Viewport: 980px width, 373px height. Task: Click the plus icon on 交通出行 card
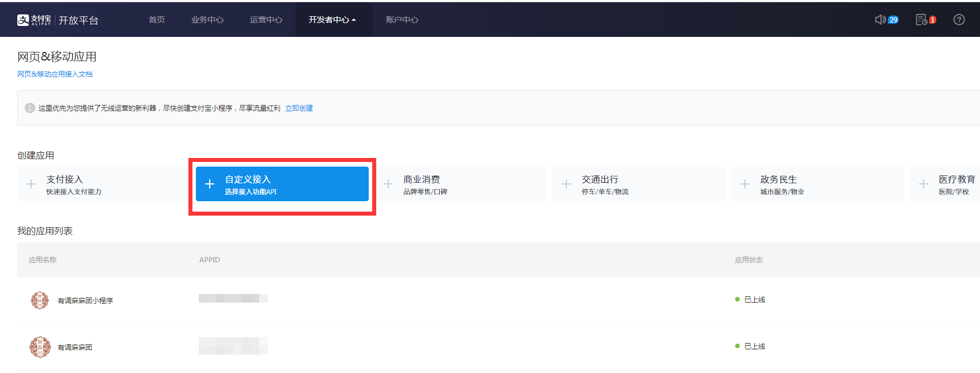566,184
